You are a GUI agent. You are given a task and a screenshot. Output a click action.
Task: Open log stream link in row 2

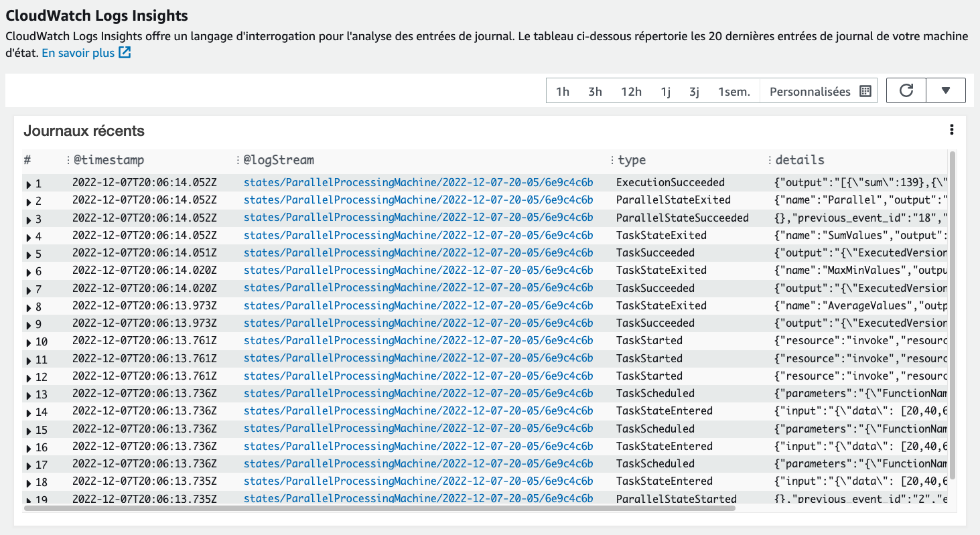(418, 200)
